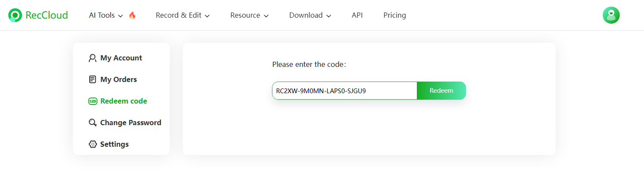
Task: Expand the Record & Edit dropdown
Action: 182,16
